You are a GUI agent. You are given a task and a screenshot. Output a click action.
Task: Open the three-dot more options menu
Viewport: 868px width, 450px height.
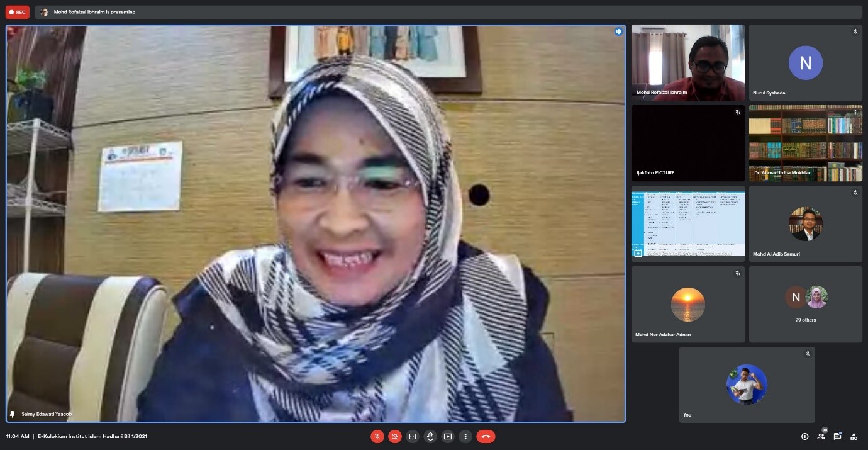point(465,436)
